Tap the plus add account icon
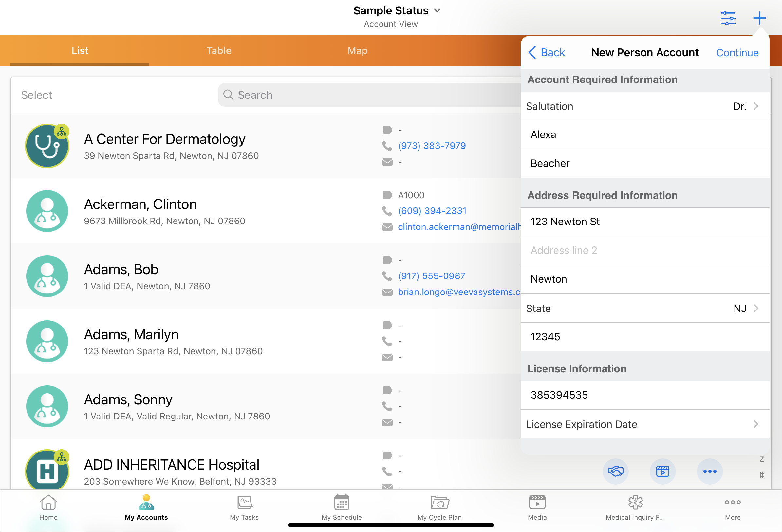Image resolution: width=782 pixels, height=532 pixels. tap(759, 18)
